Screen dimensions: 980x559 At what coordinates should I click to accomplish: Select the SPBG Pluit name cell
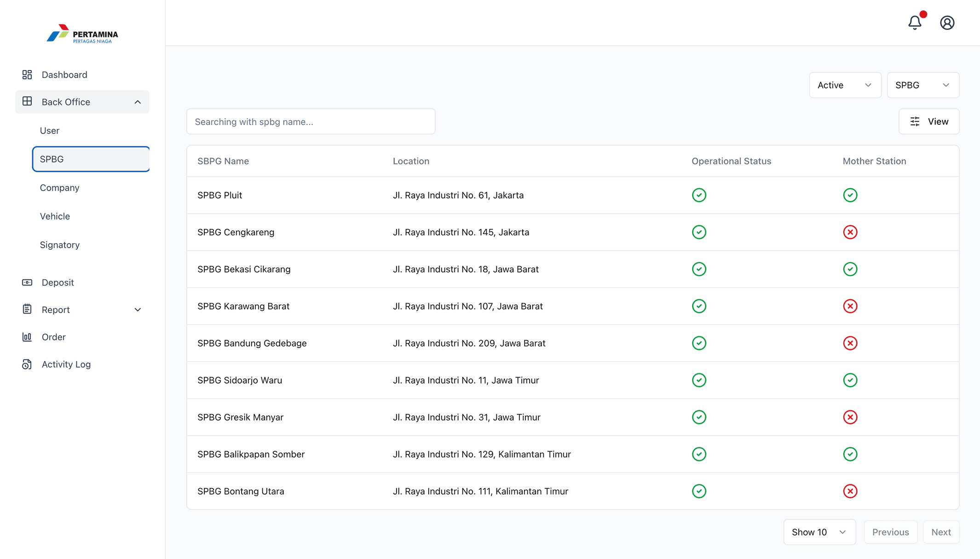tap(219, 195)
